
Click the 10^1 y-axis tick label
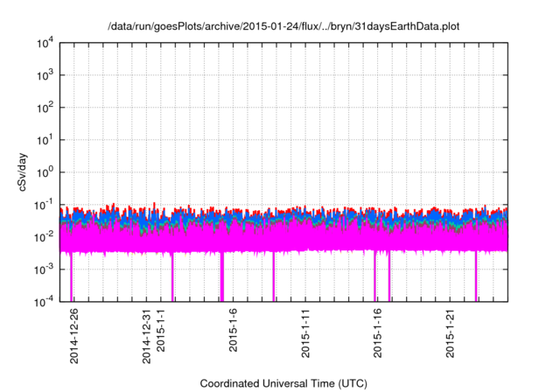pos(45,140)
